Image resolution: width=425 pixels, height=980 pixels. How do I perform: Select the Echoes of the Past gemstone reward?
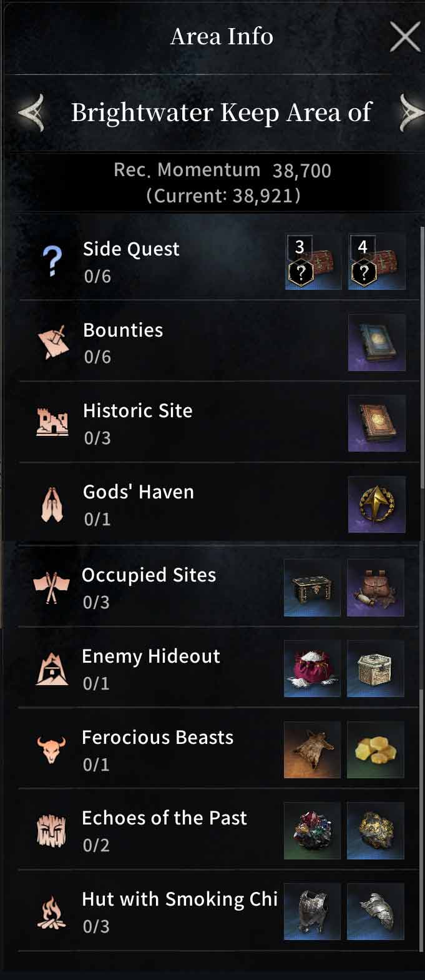(x=312, y=831)
